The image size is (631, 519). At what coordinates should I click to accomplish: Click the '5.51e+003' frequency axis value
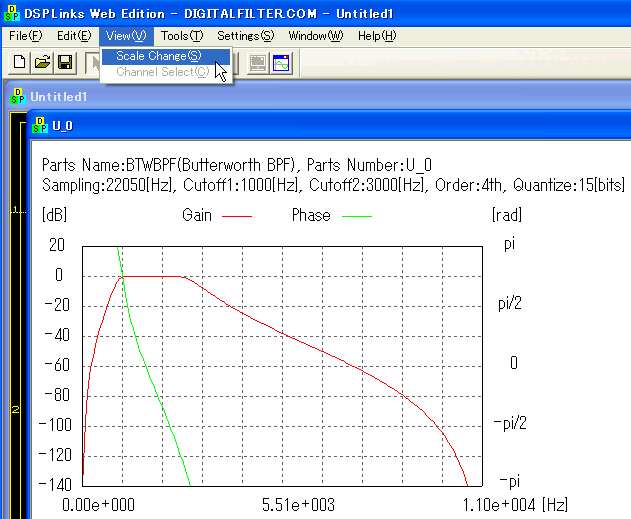(x=298, y=505)
